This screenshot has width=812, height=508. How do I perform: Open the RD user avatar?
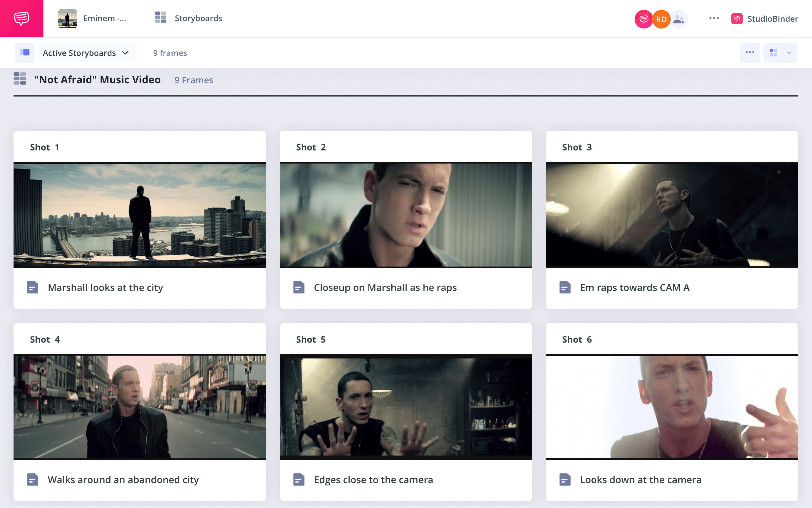[x=661, y=19]
